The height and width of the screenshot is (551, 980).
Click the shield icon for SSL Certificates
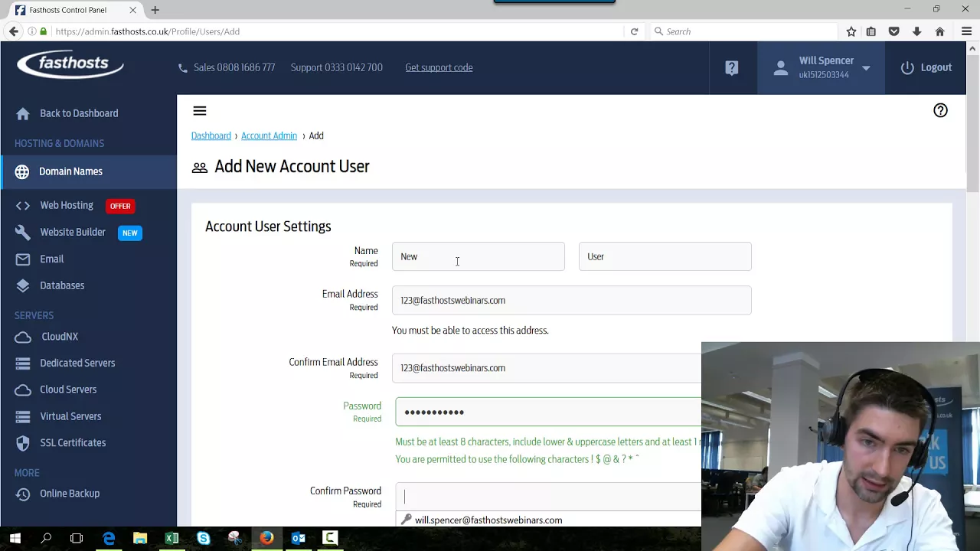tap(23, 443)
